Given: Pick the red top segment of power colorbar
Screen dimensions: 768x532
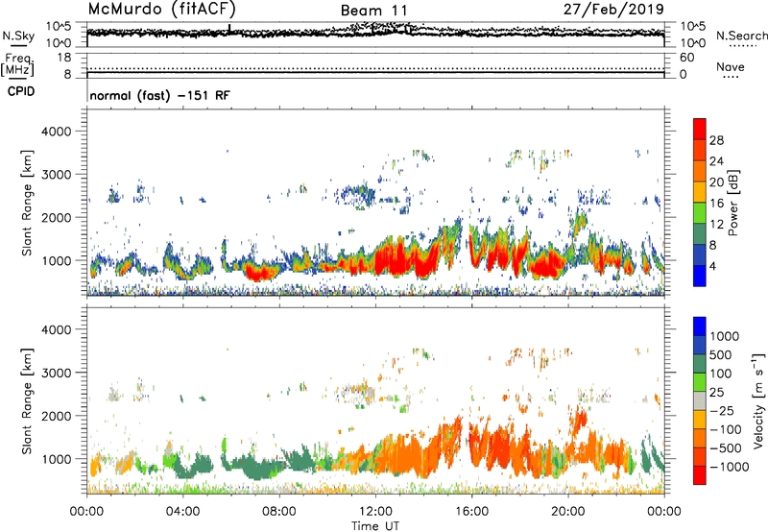Looking at the screenshot, I should 700,130.
